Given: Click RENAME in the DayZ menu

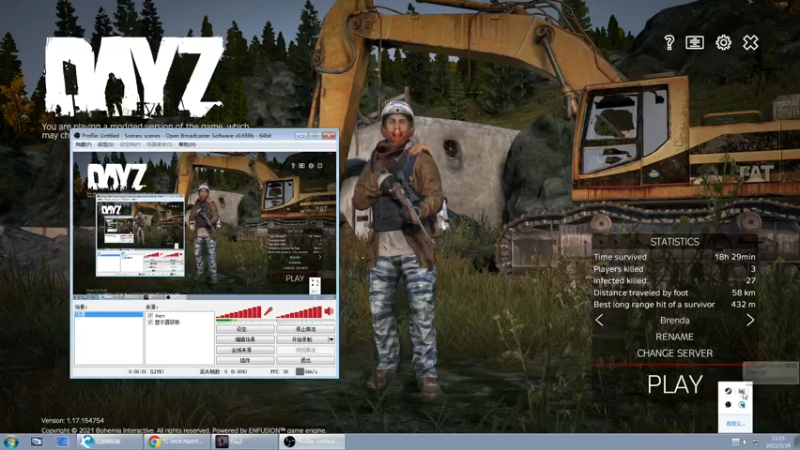Looking at the screenshot, I should click(674, 337).
